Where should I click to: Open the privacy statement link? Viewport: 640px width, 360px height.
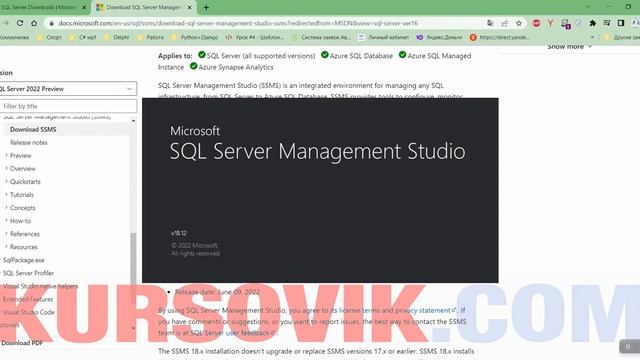point(425,310)
